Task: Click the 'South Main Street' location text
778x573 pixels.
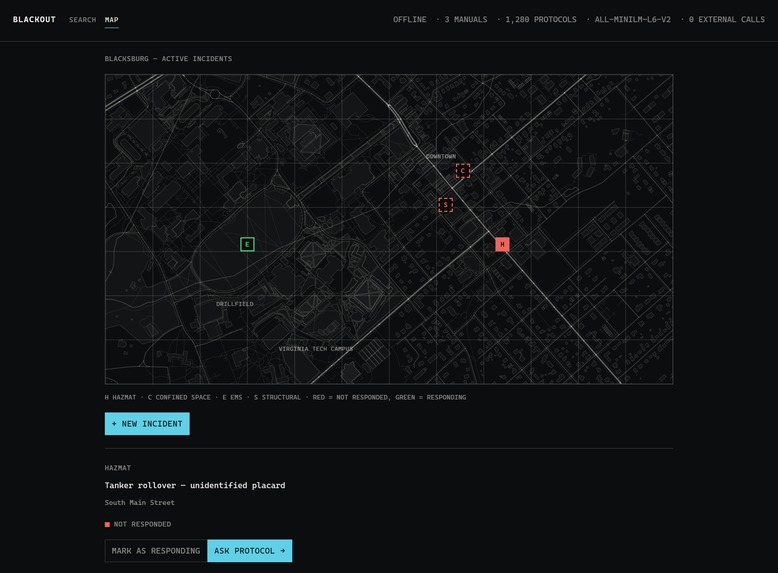Action: tap(139, 503)
